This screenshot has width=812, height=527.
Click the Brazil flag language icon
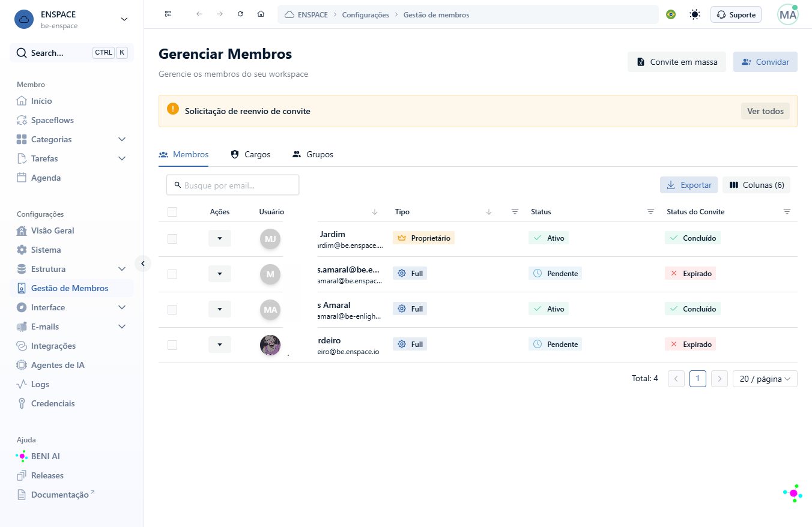coord(671,14)
